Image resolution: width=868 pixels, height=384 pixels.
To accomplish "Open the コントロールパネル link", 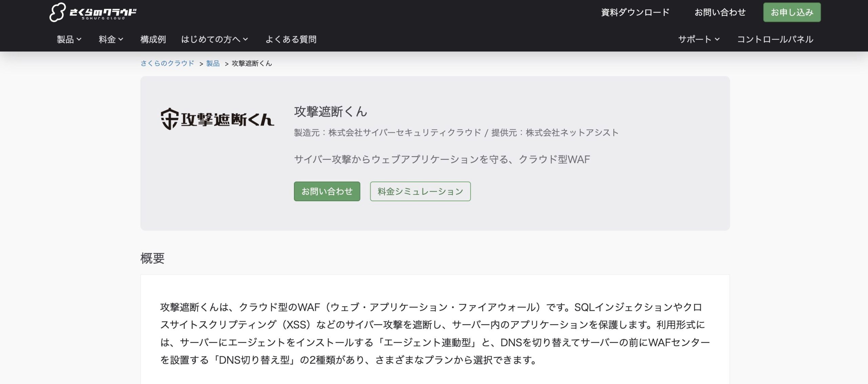I will pyautogui.click(x=775, y=39).
